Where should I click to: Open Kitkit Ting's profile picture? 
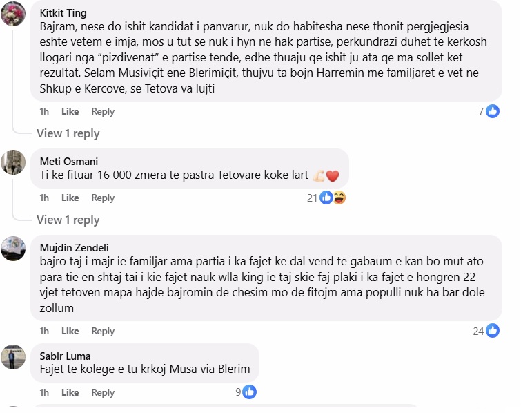[14, 14]
